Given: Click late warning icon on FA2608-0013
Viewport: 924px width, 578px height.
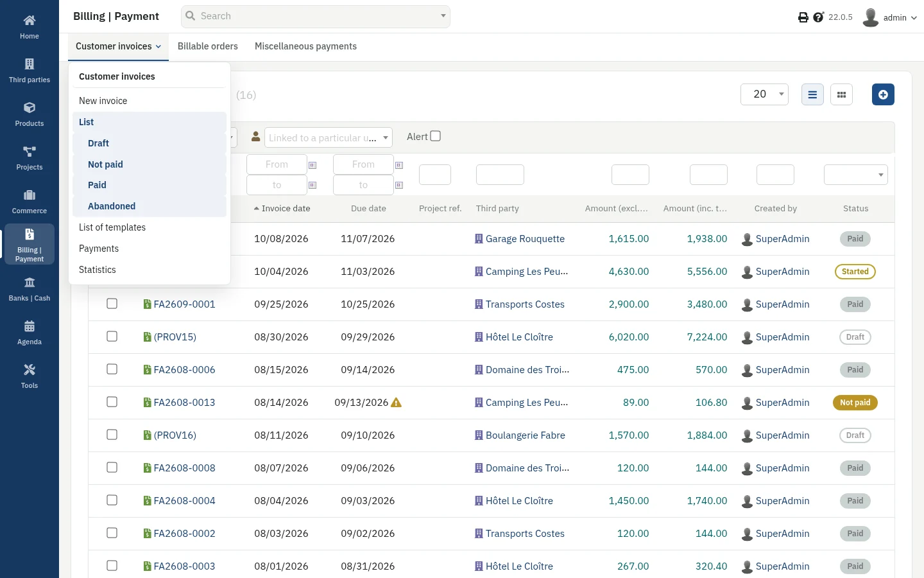Looking at the screenshot, I should [396, 403].
